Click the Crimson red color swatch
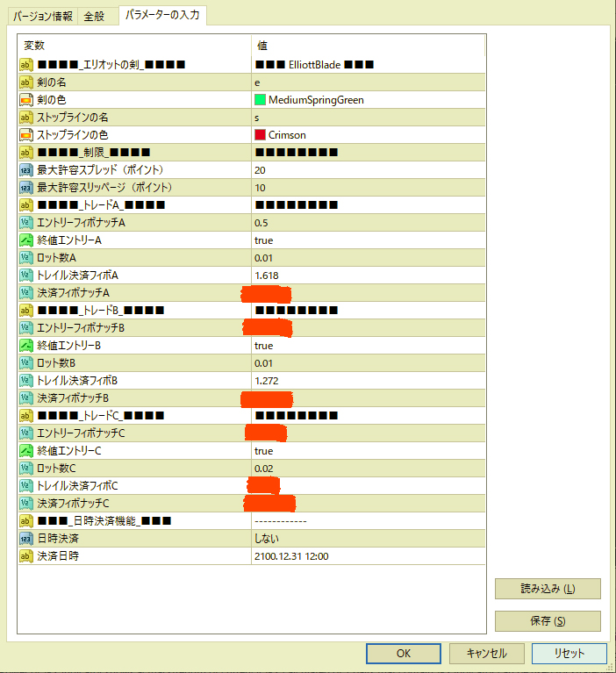 [260, 135]
